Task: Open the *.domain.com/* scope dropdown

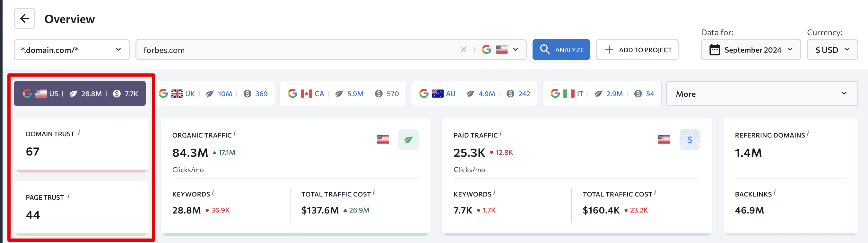Action: [72, 49]
